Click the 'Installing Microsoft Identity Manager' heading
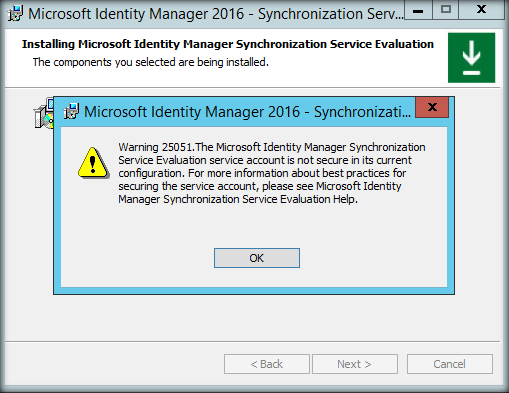Viewport: 509px width, 393px height. [228, 44]
